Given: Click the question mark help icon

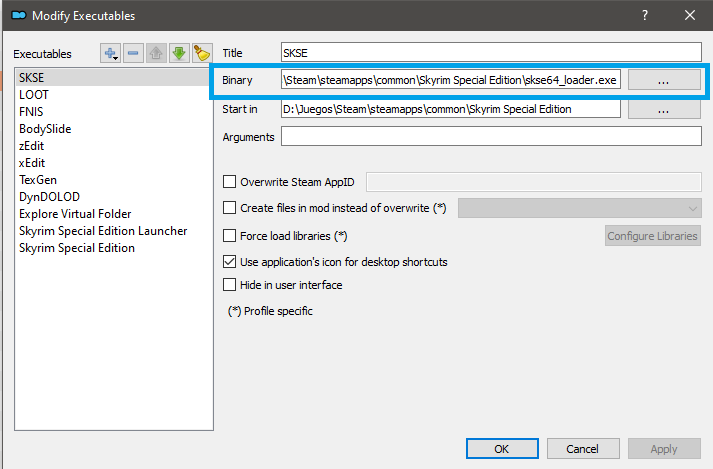Looking at the screenshot, I should (x=645, y=15).
